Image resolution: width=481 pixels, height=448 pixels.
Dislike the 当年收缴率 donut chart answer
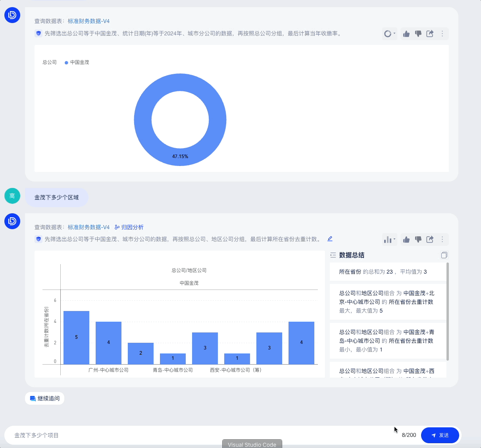click(x=418, y=34)
